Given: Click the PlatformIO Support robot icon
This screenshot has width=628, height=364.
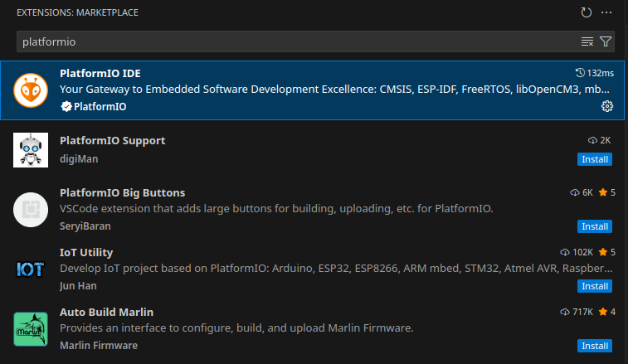Looking at the screenshot, I should (x=31, y=150).
